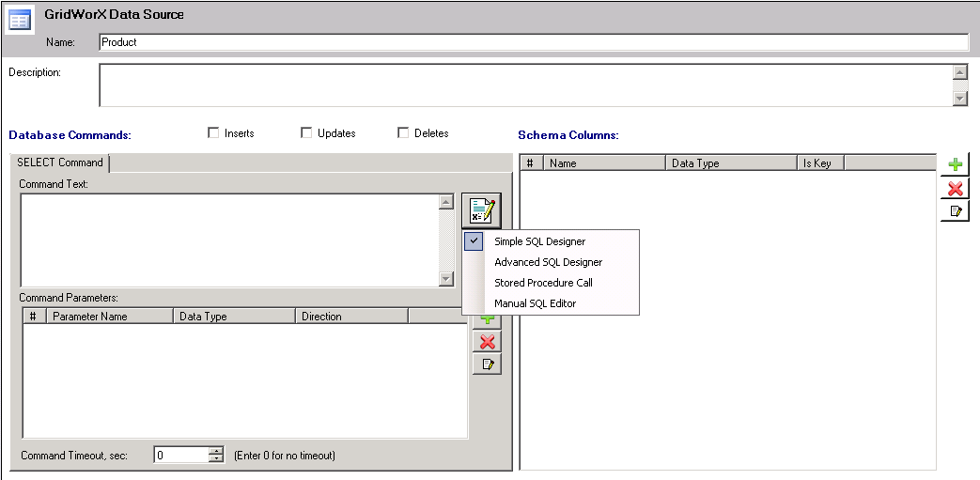980x480 pixels.
Task: Click the Parameter Name column header
Action: [x=109, y=317]
